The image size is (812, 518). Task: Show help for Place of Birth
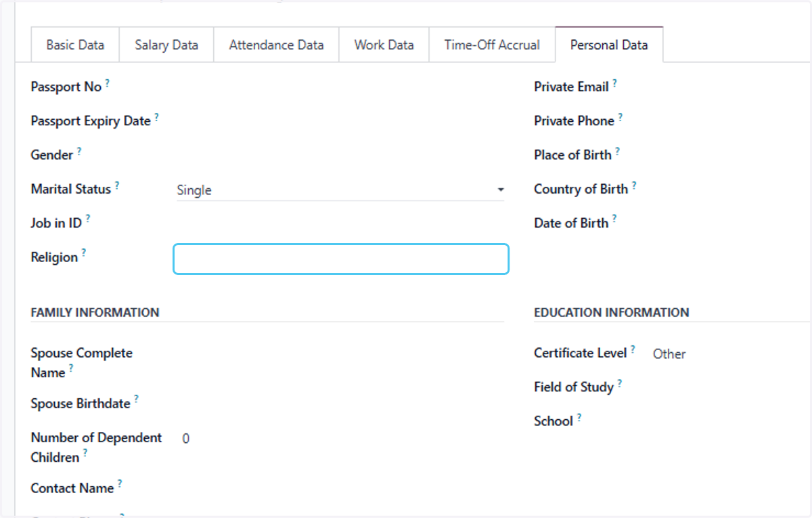pos(617,150)
